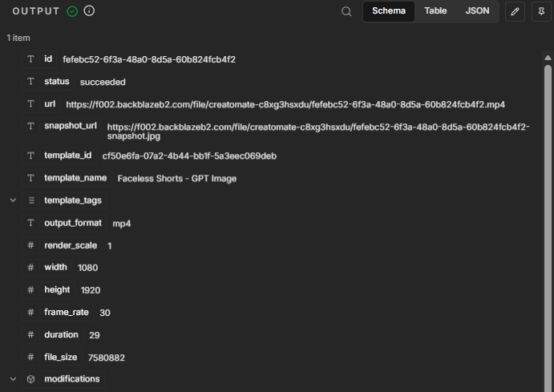Click the array list icon for template_tags

coord(31,200)
